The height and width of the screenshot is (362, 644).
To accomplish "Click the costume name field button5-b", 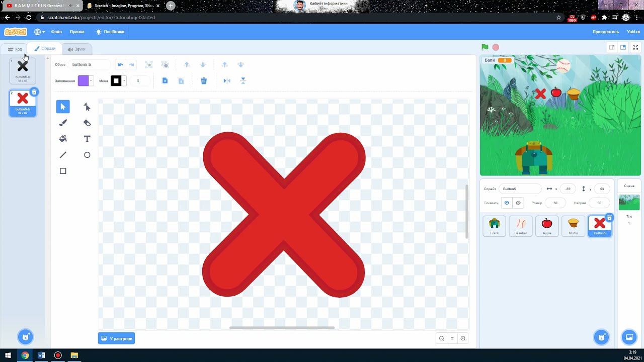I will [x=90, y=65].
